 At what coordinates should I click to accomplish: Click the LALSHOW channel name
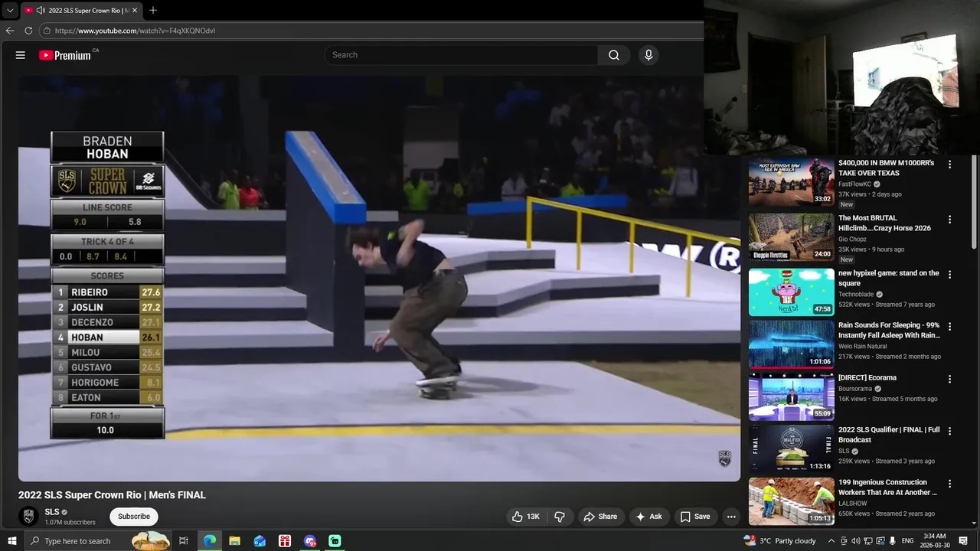click(x=853, y=504)
